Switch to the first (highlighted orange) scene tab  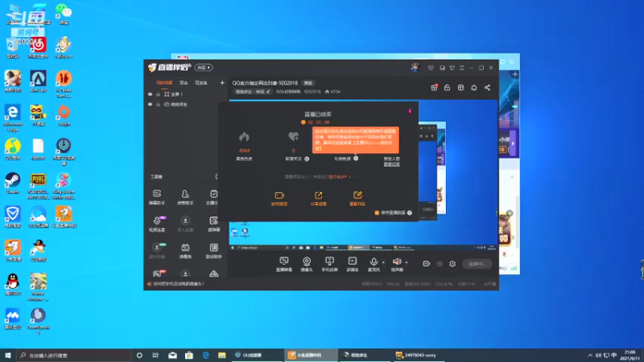pyautogui.click(x=164, y=83)
